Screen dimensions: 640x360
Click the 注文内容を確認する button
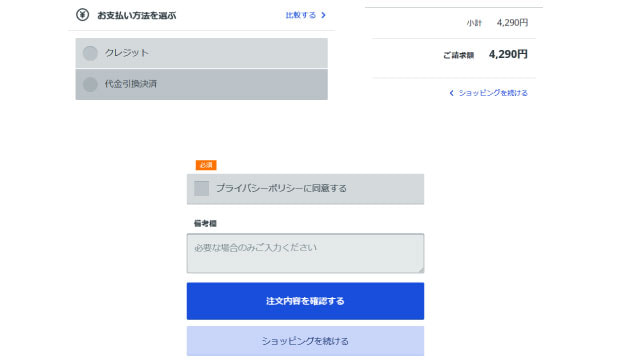coord(305,301)
